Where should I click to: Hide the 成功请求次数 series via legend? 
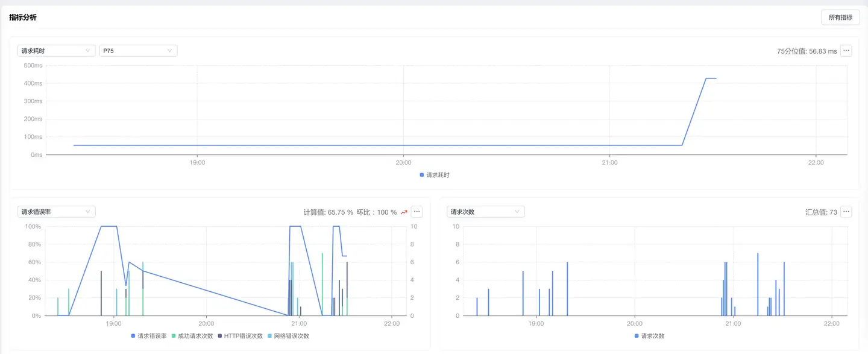(x=192, y=336)
